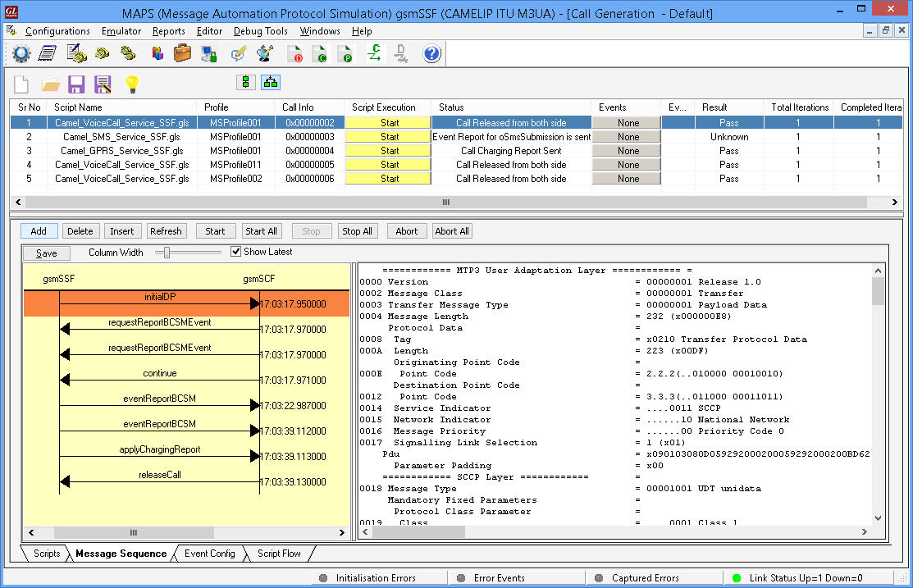The width and height of the screenshot is (913, 588).
Task: Click the Start All button
Action: pos(261,231)
